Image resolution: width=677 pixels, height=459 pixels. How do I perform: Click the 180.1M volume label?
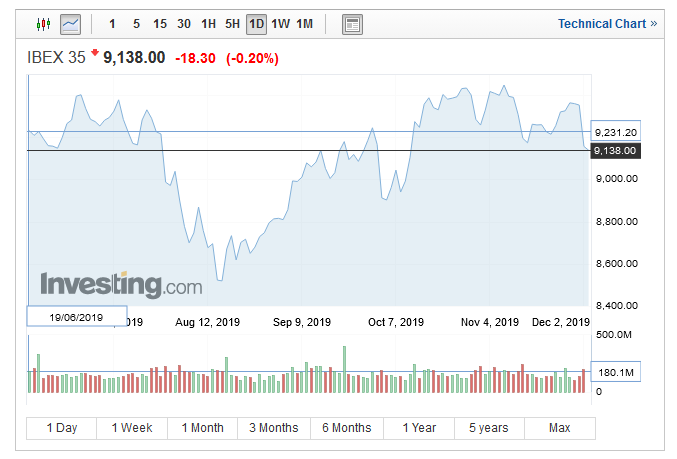(616, 372)
